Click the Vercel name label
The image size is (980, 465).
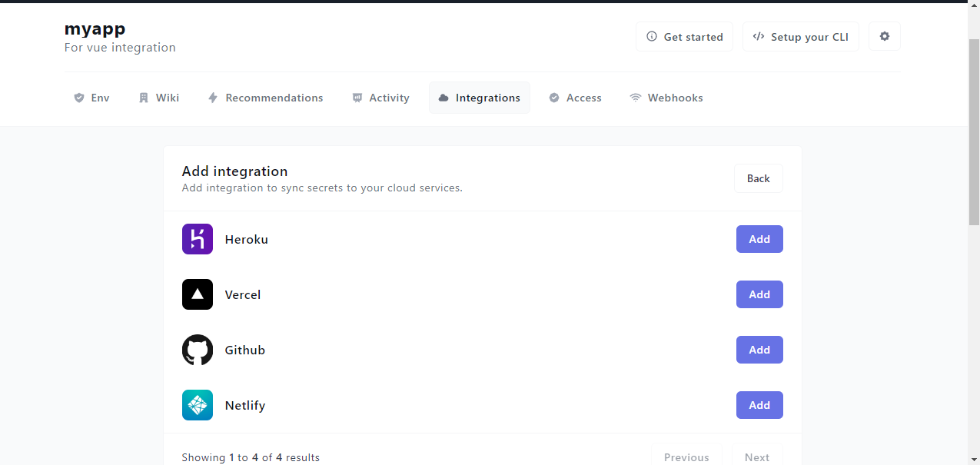(x=243, y=294)
